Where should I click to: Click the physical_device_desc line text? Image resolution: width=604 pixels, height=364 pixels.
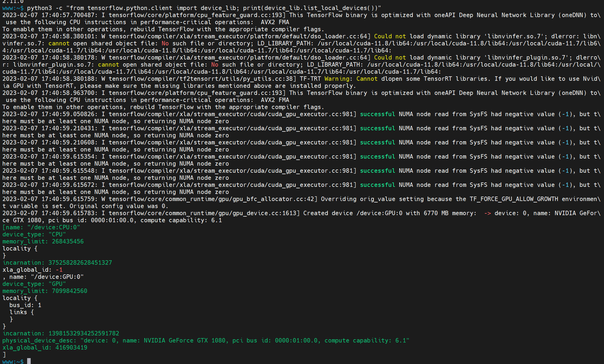[x=206, y=340]
